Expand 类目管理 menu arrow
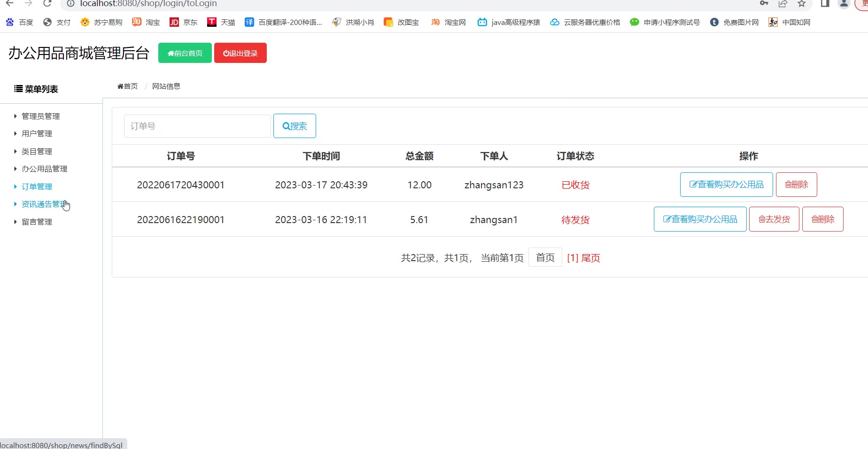Viewport: 868px width, 449px height. [15, 151]
